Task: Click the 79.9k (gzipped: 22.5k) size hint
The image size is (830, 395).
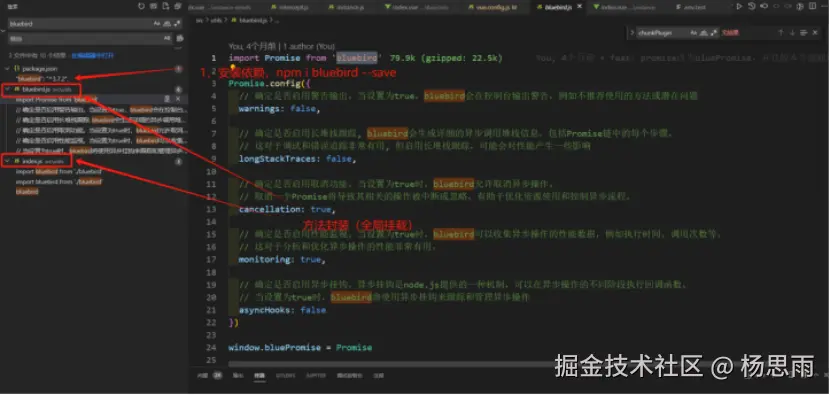Action: pyautogui.click(x=446, y=58)
